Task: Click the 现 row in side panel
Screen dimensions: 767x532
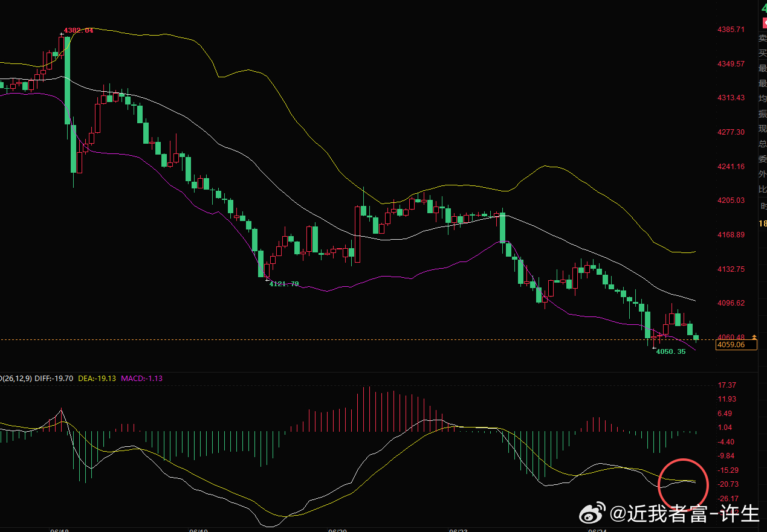Action: tap(763, 128)
